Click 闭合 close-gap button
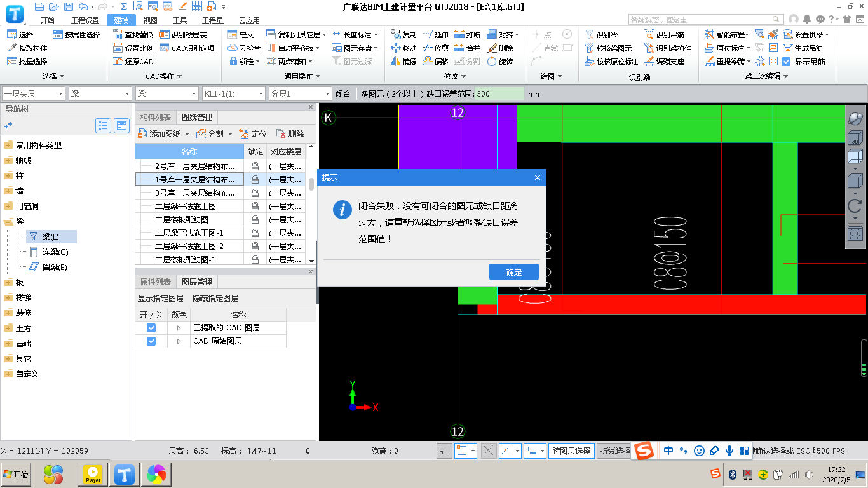Image resolution: width=868 pixels, height=488 pixels. (343, 93)
